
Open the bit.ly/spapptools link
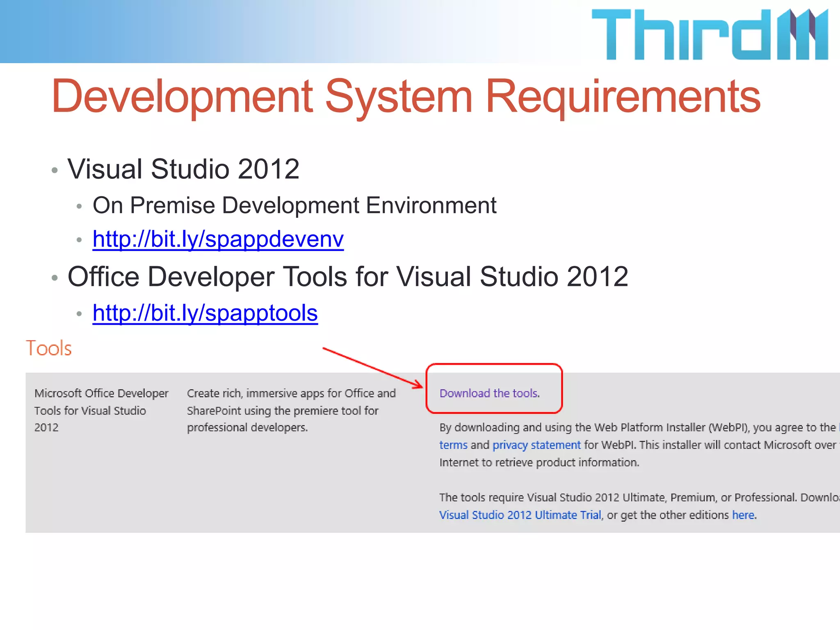[x=205, y=313]
